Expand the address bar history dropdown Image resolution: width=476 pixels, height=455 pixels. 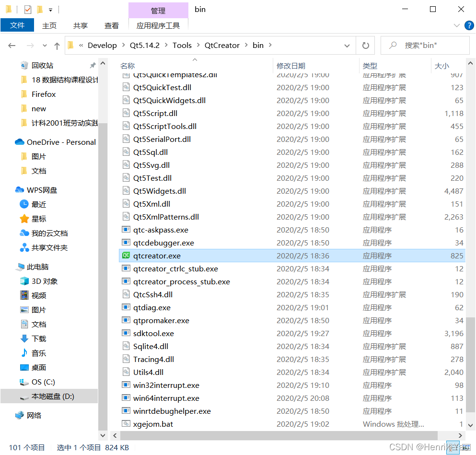click(347, 46)
